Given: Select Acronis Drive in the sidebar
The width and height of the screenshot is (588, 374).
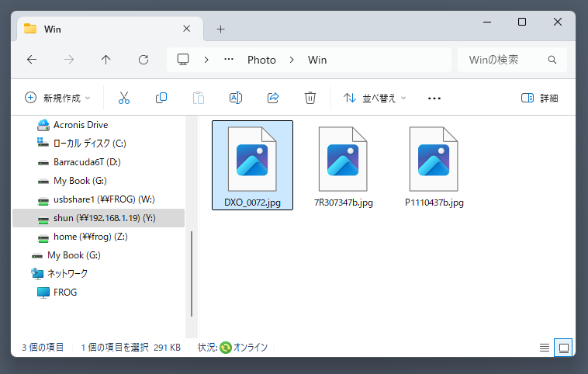Looking at the screenshot, I should point(99,125).
